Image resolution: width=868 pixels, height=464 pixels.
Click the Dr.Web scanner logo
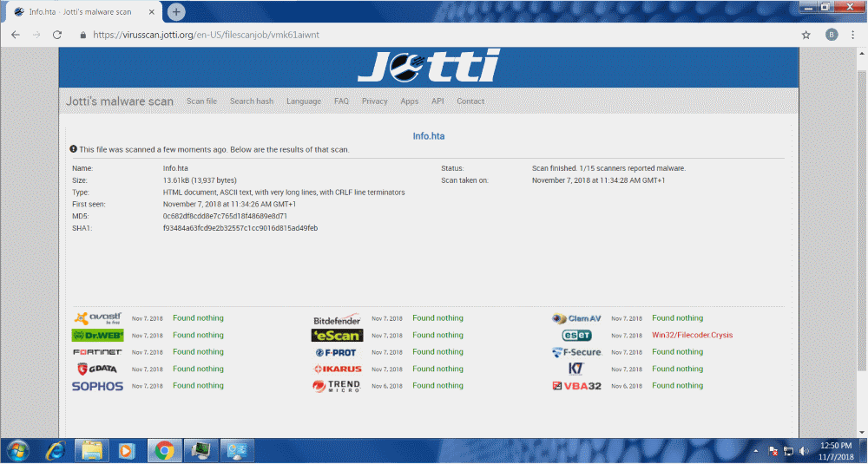pyautogui.click(x=97, y=335)
